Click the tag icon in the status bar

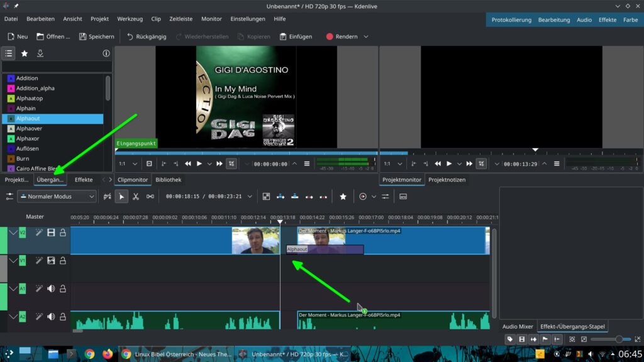coord(510,339)
